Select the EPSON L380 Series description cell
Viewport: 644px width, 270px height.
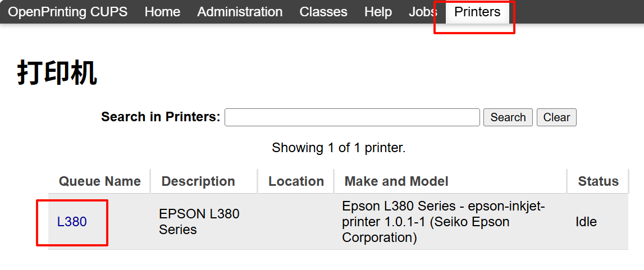click(x=199, y=222)
